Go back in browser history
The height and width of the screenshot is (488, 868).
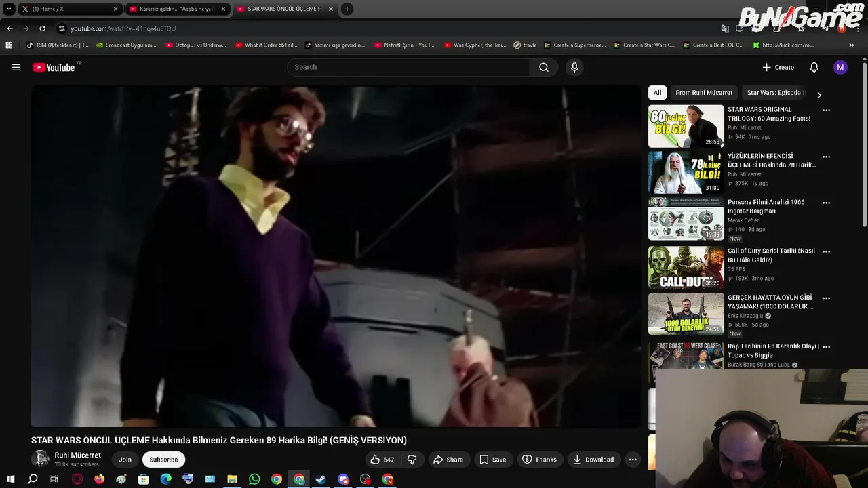(9, 28)
